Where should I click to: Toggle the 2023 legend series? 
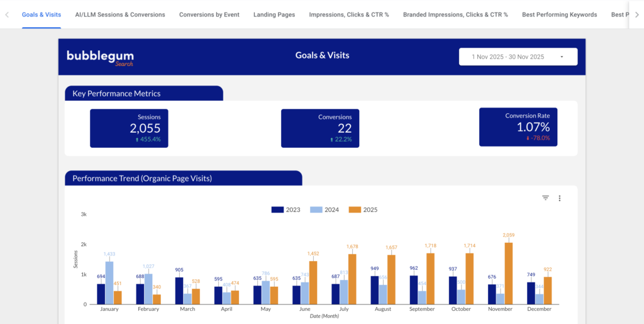pos(286,209)
